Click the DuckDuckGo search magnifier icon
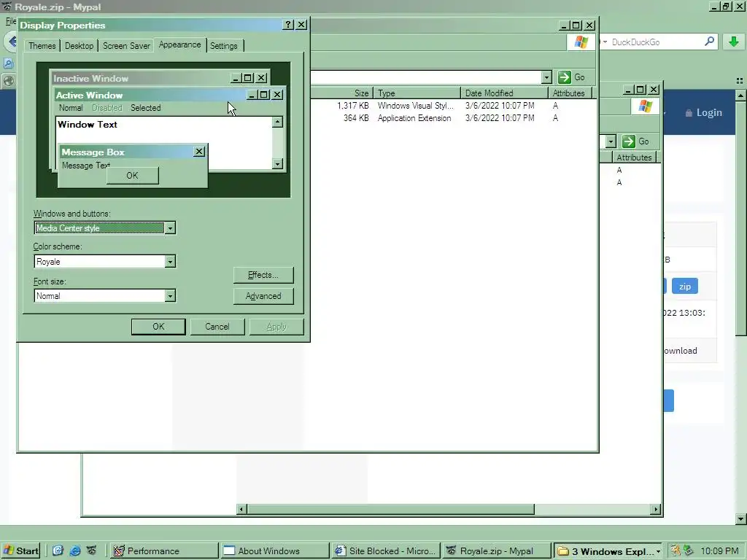This screenshot has width=747, height=560. tap(709, 42)
